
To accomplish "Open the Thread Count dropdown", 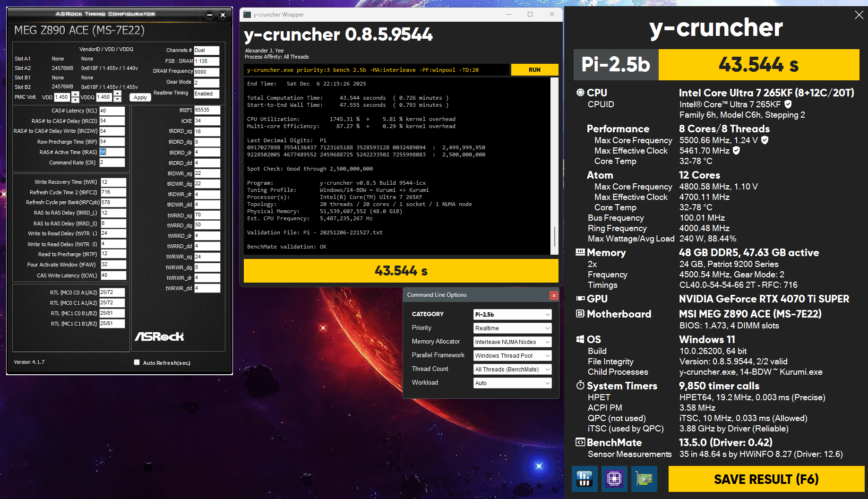I will 513,369.
